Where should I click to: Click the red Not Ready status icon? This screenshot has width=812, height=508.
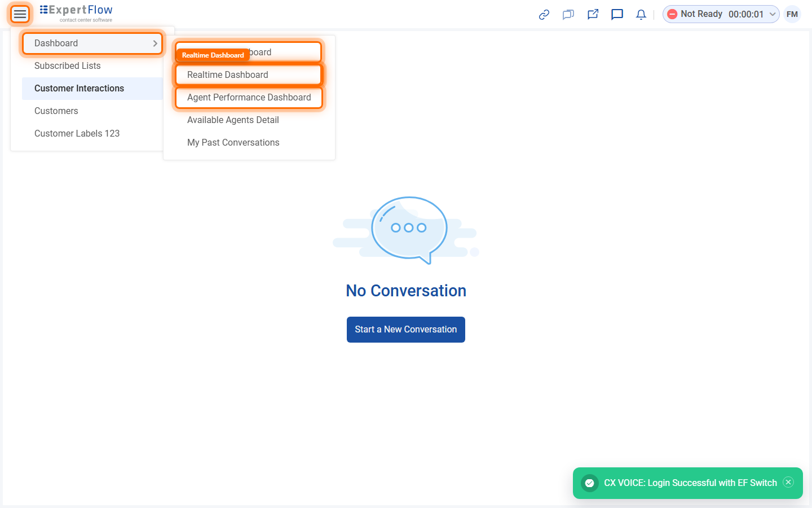672,14
